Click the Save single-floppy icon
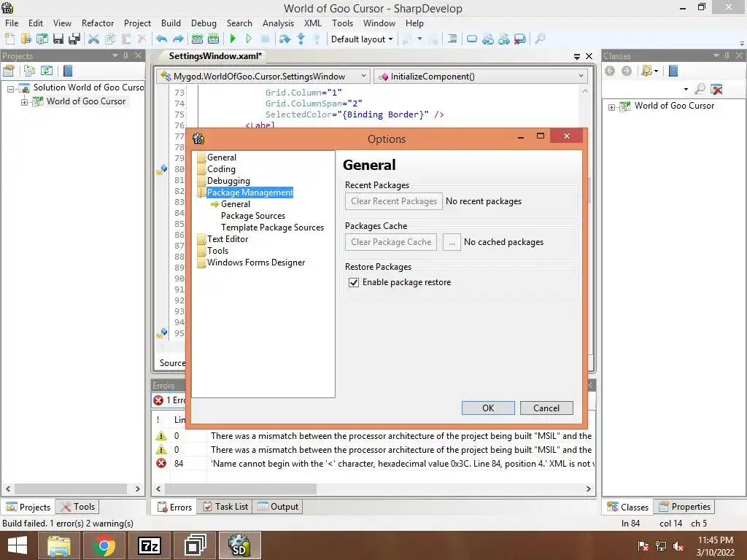The height and width of the screenshot is (560, 747). pos(58,39)
